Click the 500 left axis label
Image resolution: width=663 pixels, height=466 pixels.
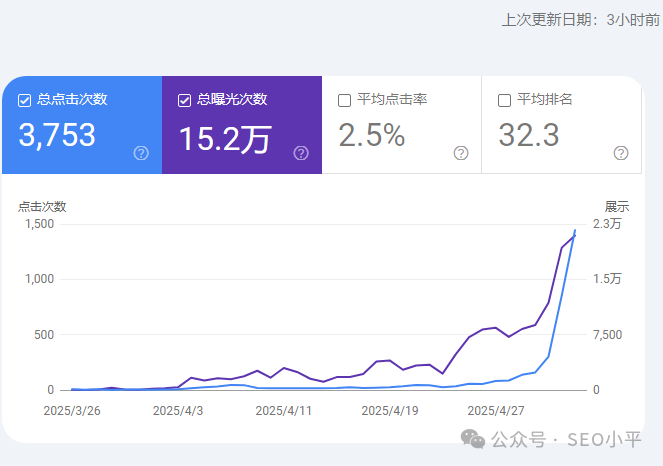click(44, 335)
